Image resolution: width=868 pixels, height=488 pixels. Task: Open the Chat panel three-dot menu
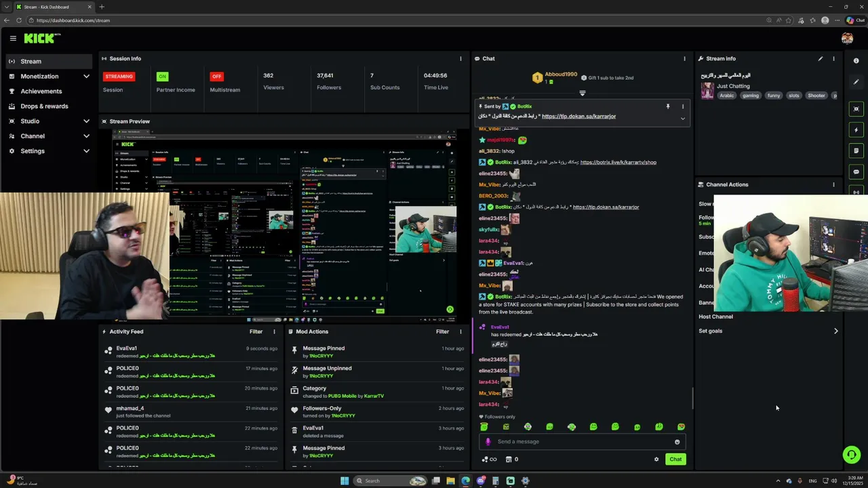(x=684, y=58)
